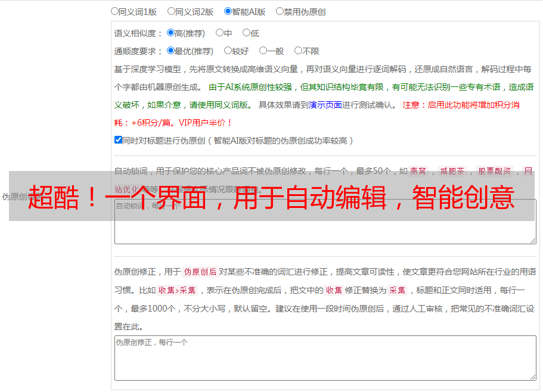Click the 伪原创后 highlighted tag
The image size is (543, 392).
point(200,272)
